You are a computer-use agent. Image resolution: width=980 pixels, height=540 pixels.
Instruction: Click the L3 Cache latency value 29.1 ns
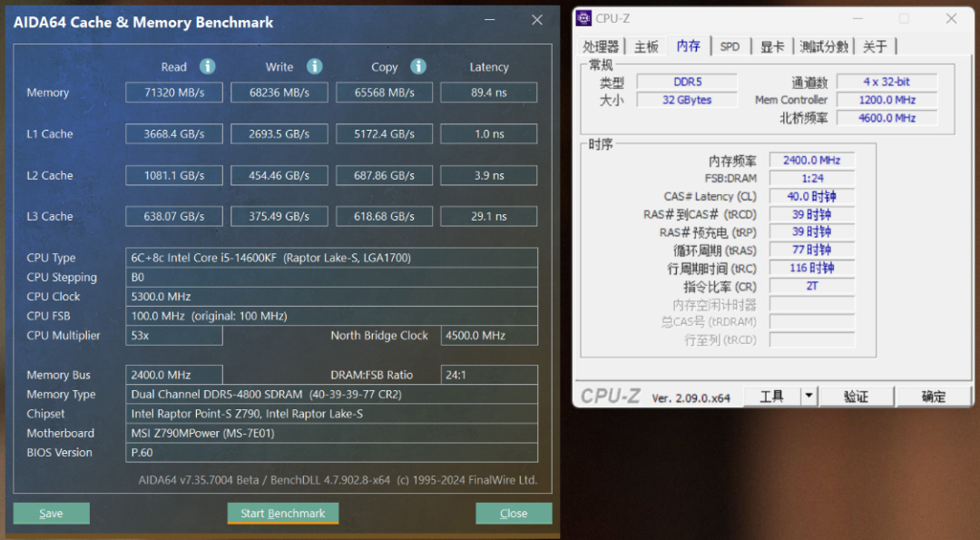pos(489,216)
